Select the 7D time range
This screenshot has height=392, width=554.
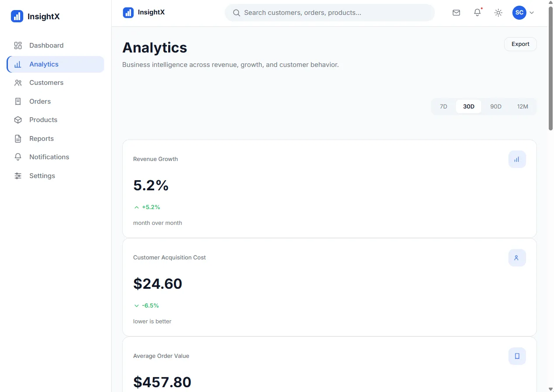pyautogui.click(x=444, y=107)
